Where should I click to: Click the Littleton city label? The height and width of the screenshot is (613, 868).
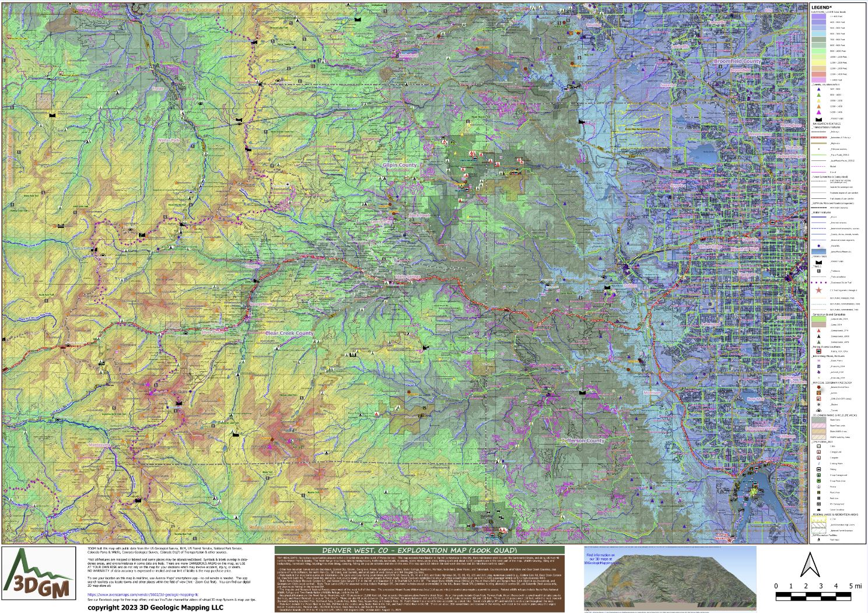(787, 436)
